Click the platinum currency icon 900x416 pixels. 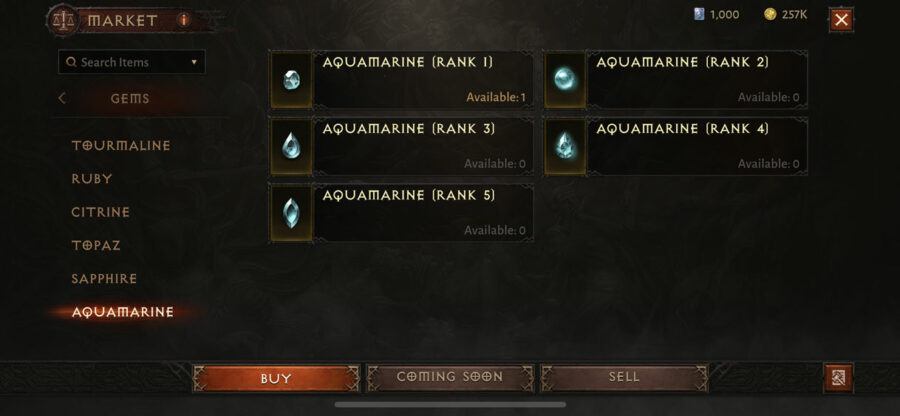click(699, 14)
